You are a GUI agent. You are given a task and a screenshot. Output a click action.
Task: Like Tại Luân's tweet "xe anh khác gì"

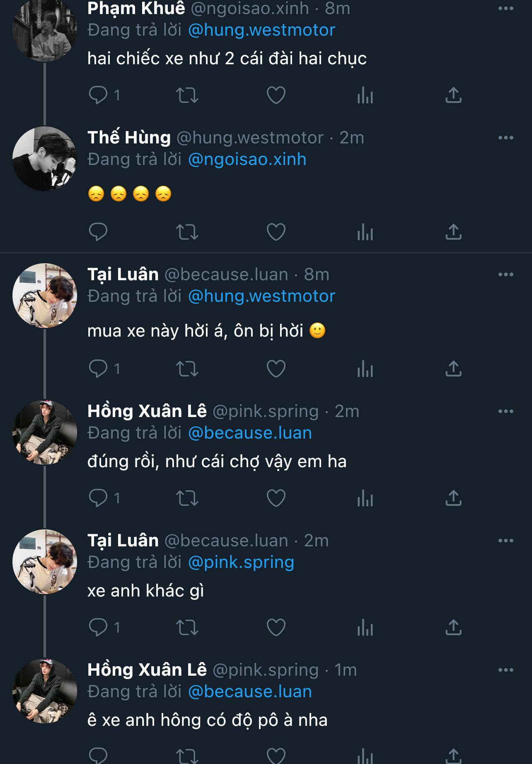pyautogui.click(x=276, y=628)
